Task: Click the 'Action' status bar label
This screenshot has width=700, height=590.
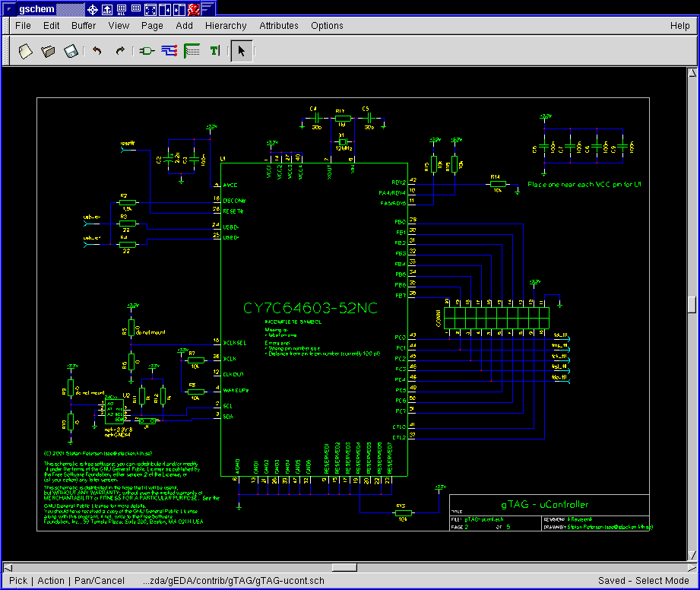Action: (x=51, y=581)
